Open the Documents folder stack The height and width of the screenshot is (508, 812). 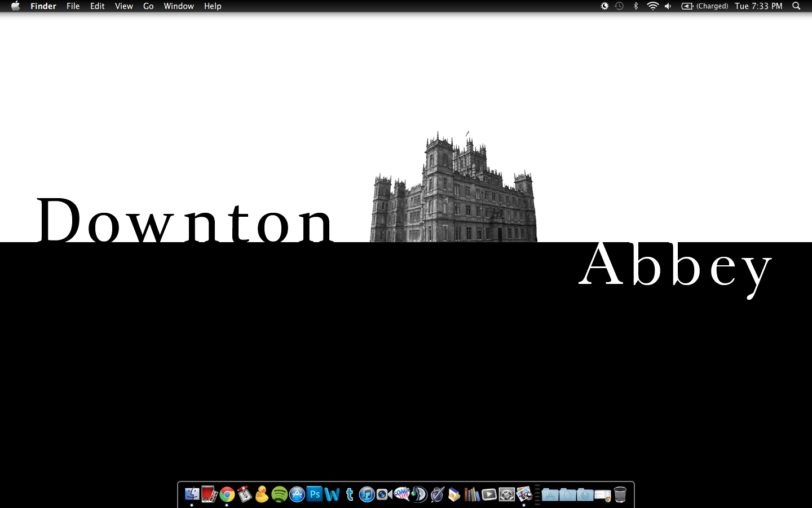click(x=567, y=495)
